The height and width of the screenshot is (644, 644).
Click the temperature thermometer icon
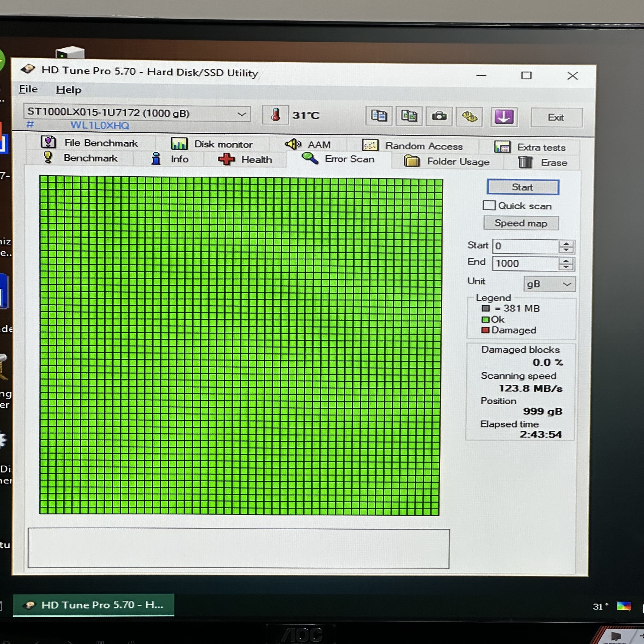click(275, 115)
